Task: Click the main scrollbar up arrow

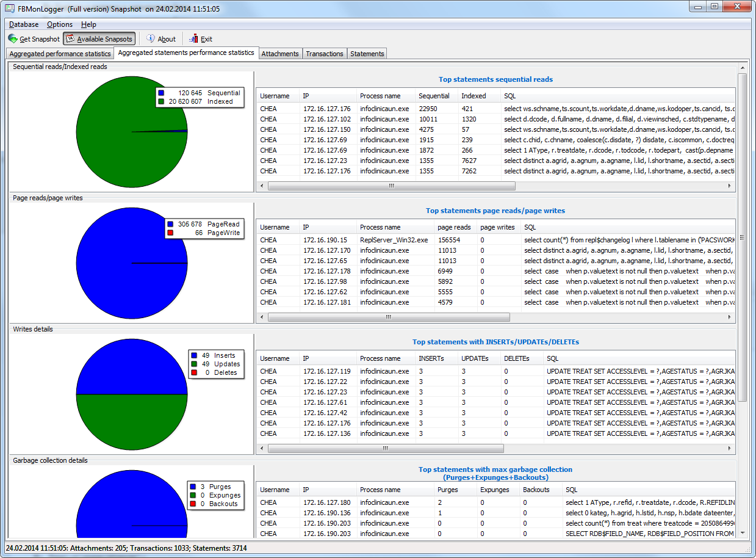Action: click(743, 67)
